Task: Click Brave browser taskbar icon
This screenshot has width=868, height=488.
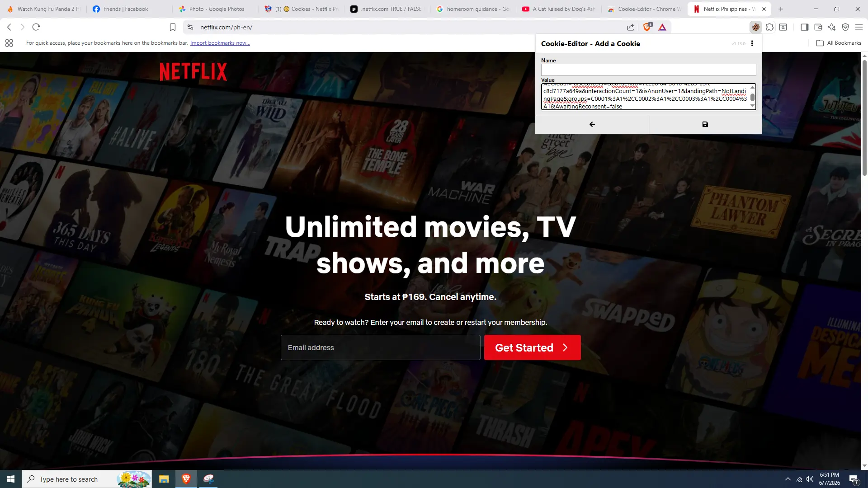Action: pyautogui.click(x=186, y=479)
